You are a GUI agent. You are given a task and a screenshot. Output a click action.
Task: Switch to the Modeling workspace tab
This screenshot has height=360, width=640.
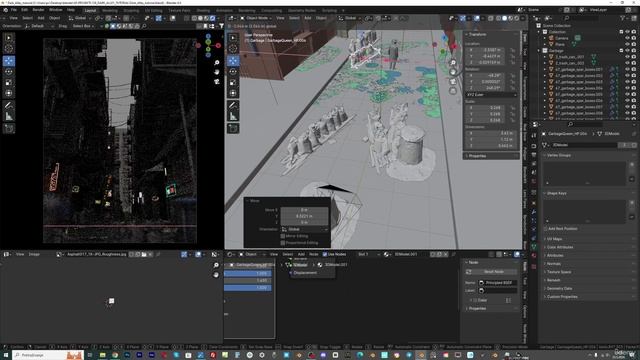[110, 11]
